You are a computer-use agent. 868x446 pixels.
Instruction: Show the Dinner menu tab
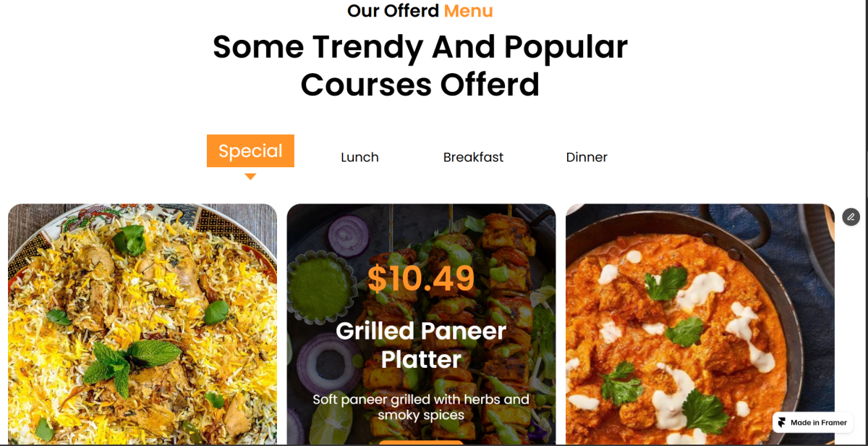[x=587, y=157]
